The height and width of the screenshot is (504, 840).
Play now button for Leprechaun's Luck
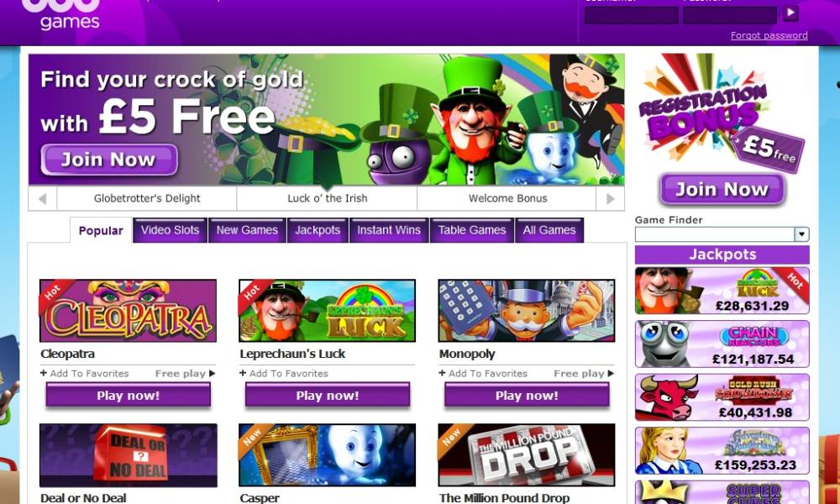[328, 396]
